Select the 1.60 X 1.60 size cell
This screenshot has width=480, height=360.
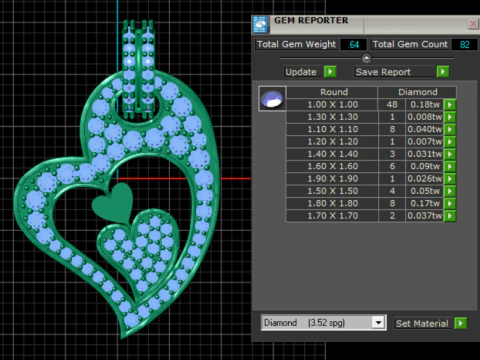pos(332,166)
